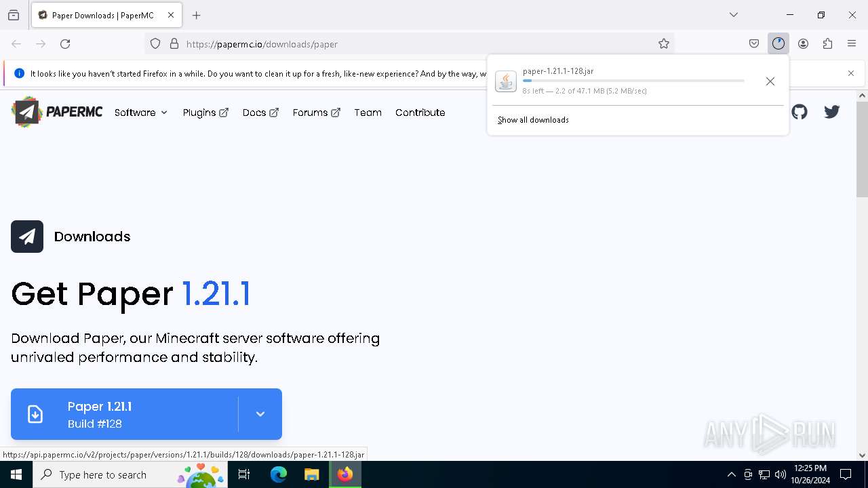Open downloaded jar file icon
The image size is (868, 488).
(x=506, y=81)
